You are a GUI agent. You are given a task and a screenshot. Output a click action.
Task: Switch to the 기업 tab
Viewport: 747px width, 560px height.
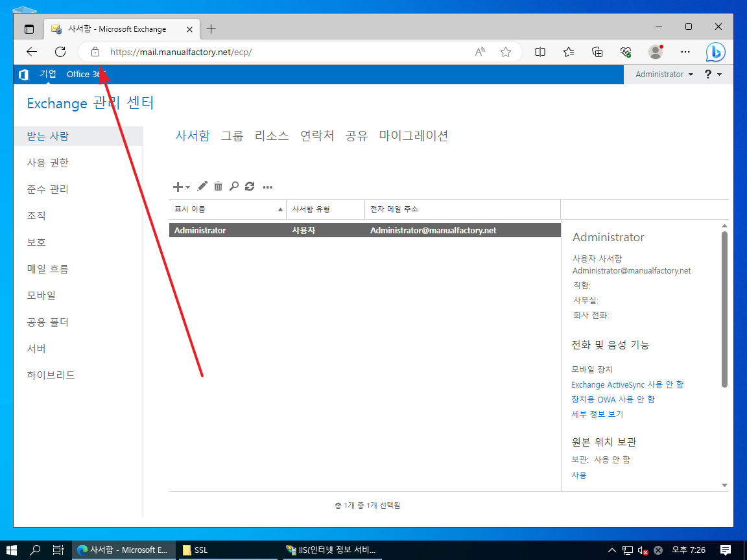coord(47,74)
